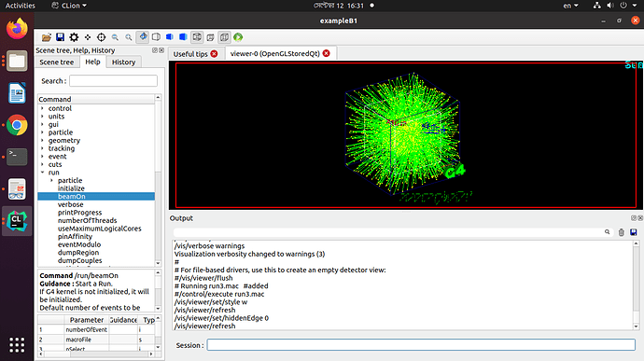Close the Output dock panel

tap(640, 218)
